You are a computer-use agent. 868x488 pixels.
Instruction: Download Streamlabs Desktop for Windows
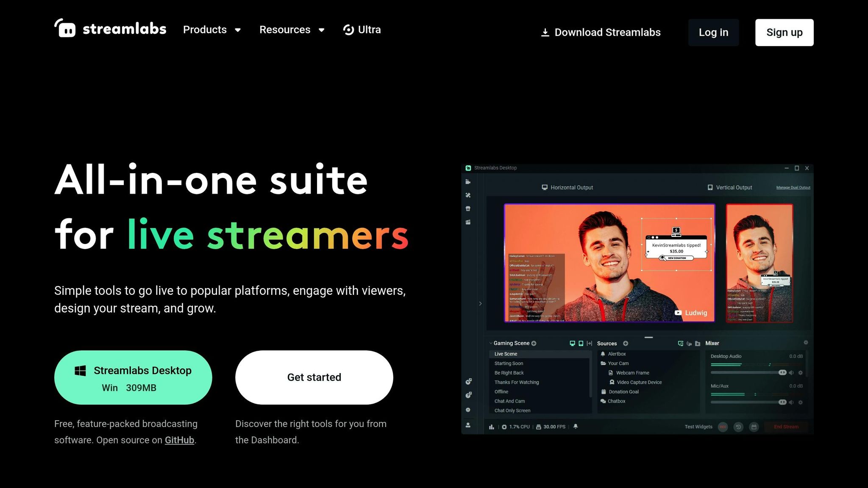point(133,377)
